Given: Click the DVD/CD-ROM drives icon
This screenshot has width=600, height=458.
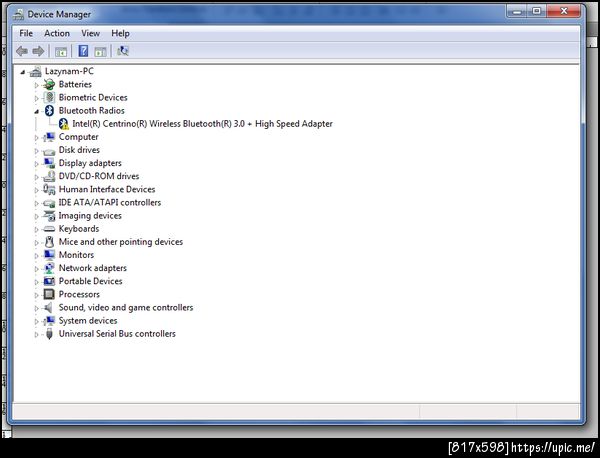Looking at the screenshot, I should click(49, 176).
